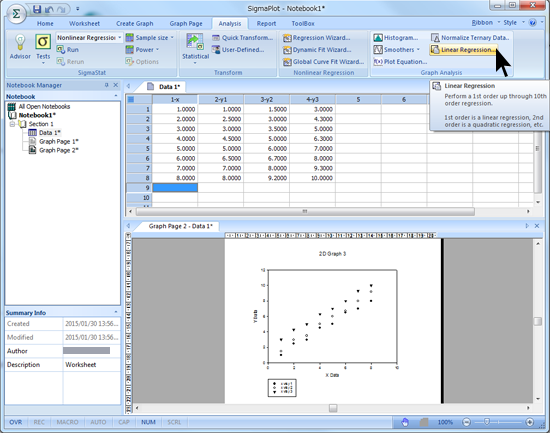Save notebook from quick access toolbar
Screen dimensions: 550x433
point(37,9)
